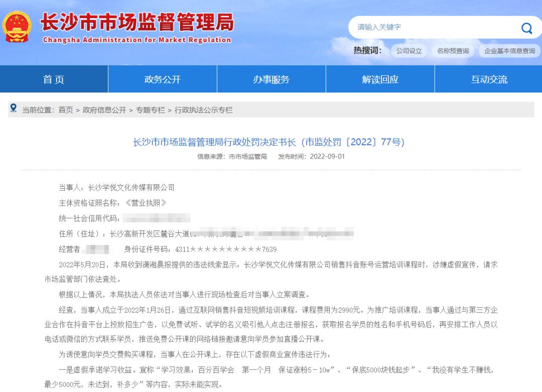Click the paragraph beginning 2022年5月20日

[x=271, y=272]
